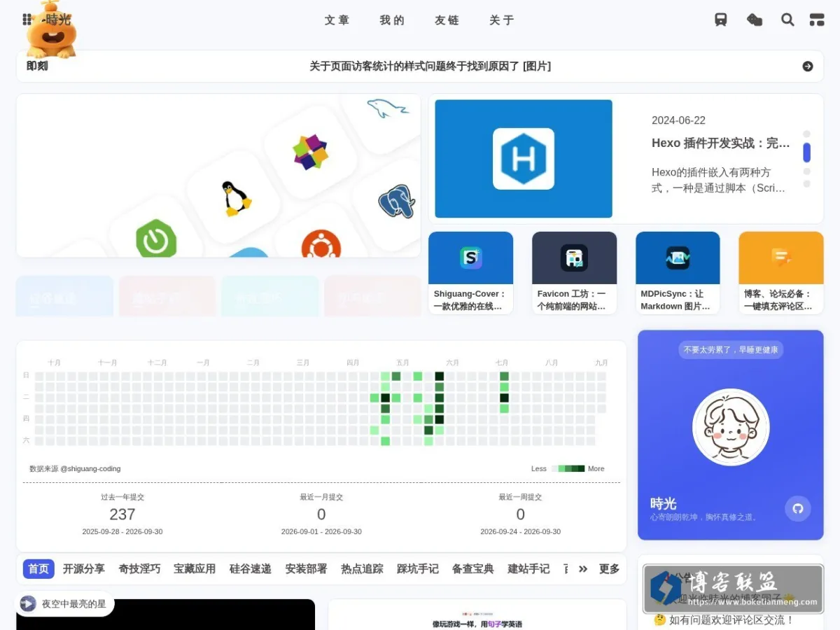The height and width of the screenshot is (630, 840).
Task: Select the 建站手记 category tab
Action: coord(528,569)
